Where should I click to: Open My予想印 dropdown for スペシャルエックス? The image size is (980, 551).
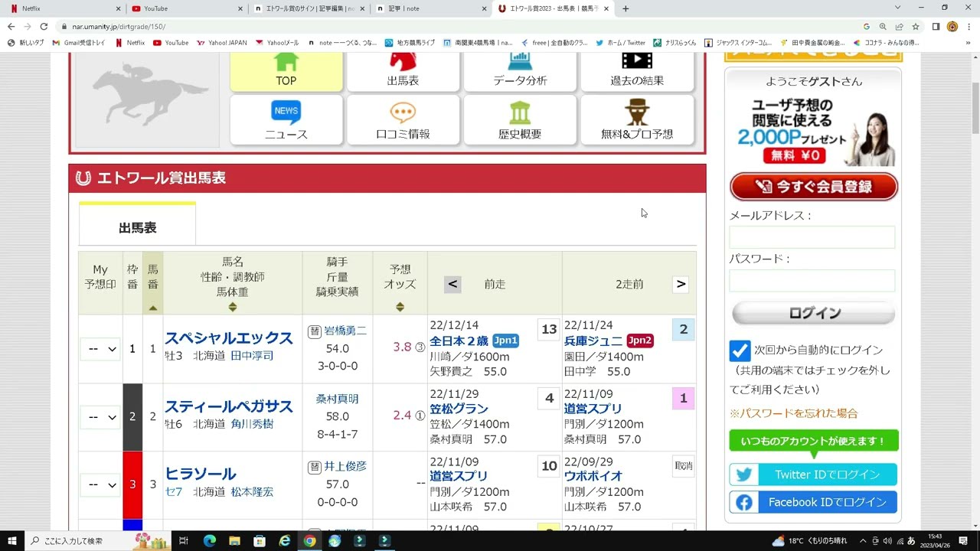(x=100, y=348)
